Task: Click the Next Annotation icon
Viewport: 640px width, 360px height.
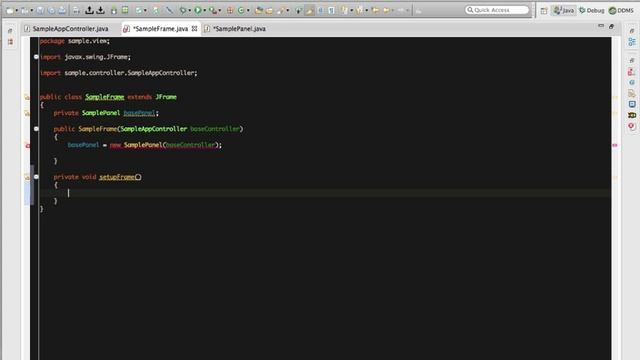Action: pos(345,11)
